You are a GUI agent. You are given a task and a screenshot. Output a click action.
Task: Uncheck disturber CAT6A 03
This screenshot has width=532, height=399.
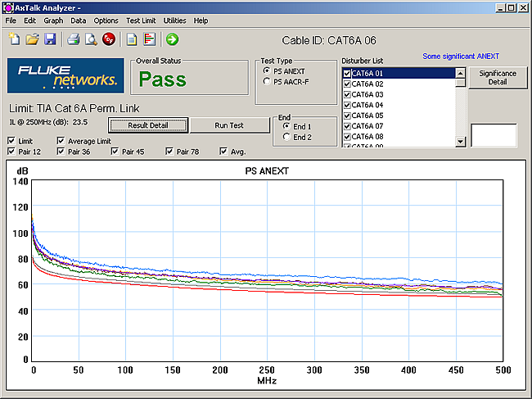tap(347, 94)
